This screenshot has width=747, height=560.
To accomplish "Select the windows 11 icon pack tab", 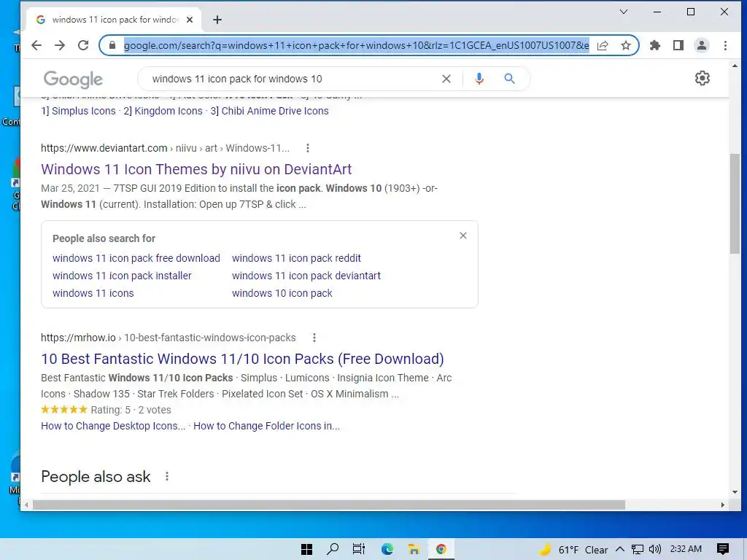I will click(115, 20).
